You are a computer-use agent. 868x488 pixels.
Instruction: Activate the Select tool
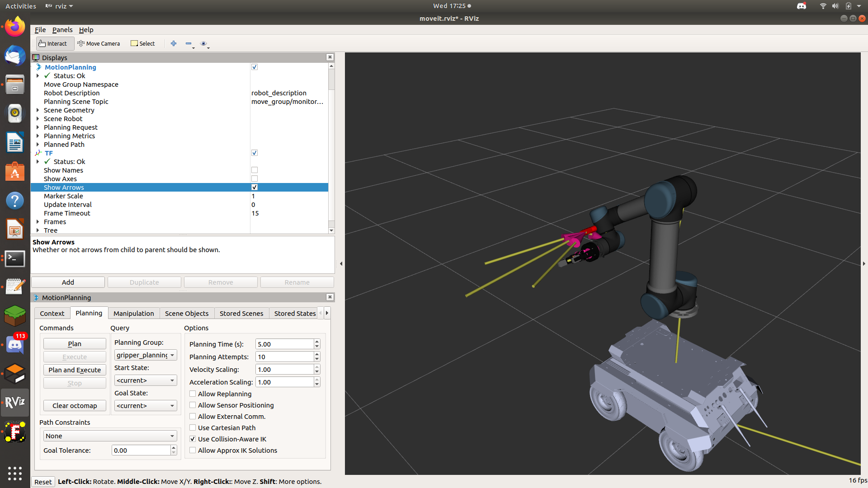(142, 43)
